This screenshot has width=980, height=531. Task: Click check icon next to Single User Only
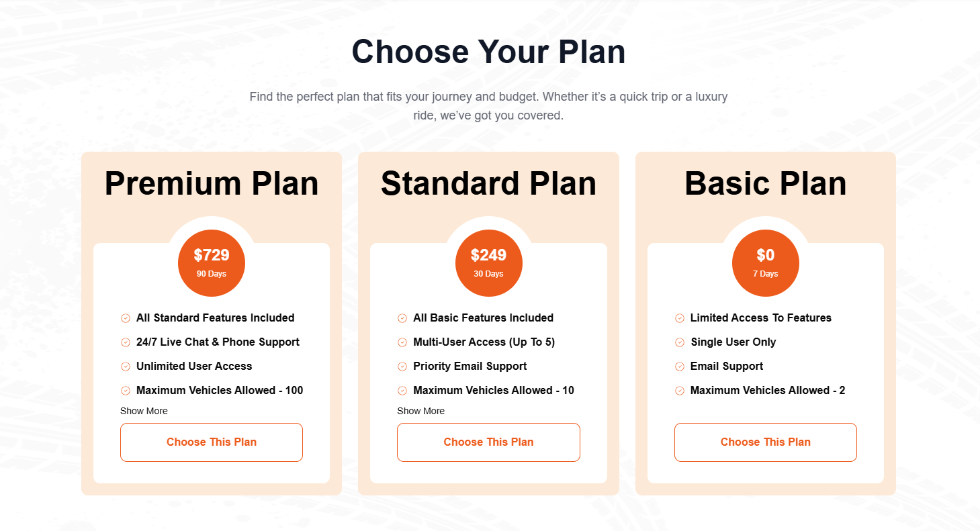[680, 342]
